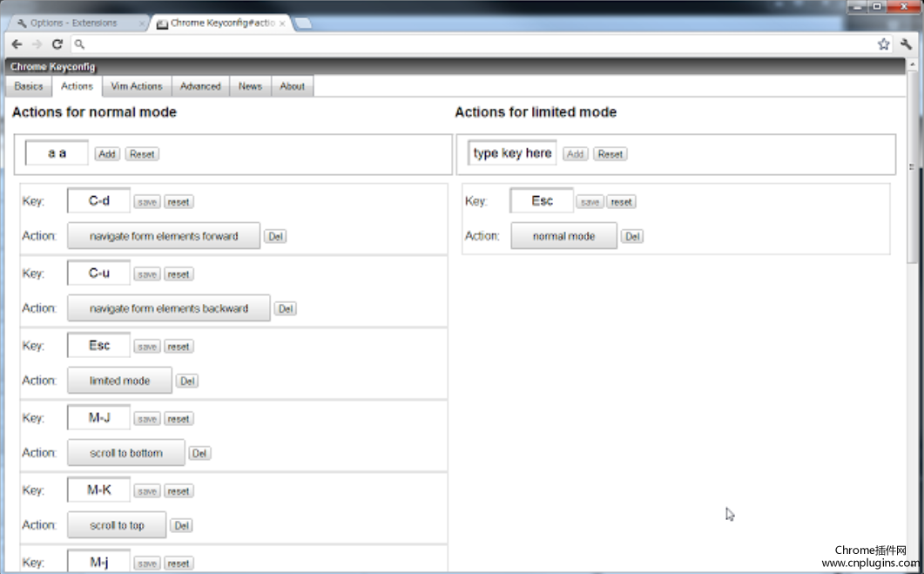Screen dimensions: 924x574
Task: Click the Esc key field in limited mode
Action: (543, 201)
